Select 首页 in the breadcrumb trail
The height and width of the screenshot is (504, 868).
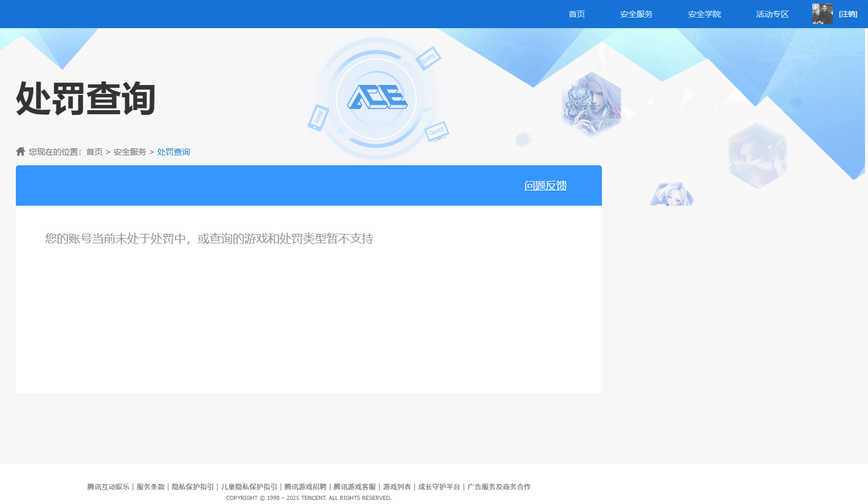point(94,151)
